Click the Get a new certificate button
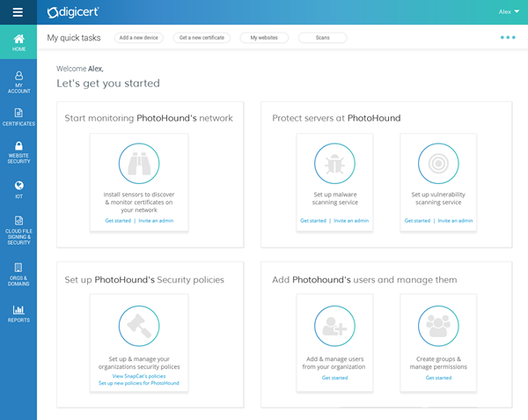The height and width of the screenshot is (420, 528). pos(202,38)
